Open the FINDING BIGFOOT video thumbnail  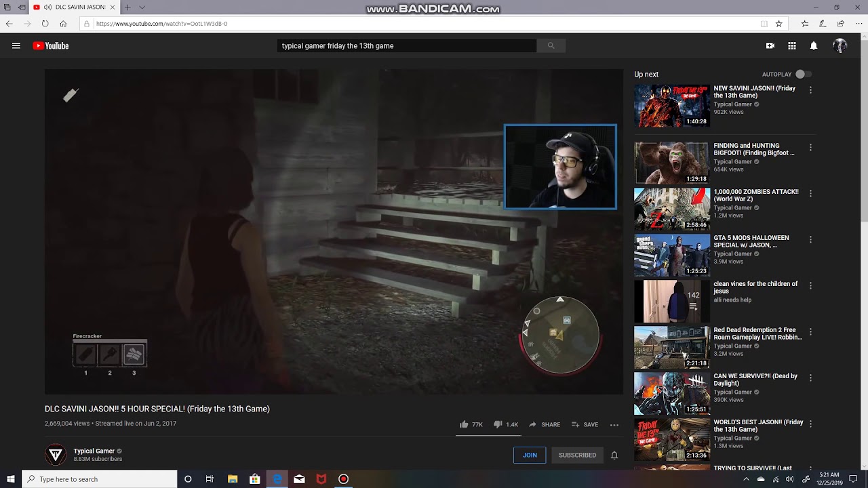672,163
